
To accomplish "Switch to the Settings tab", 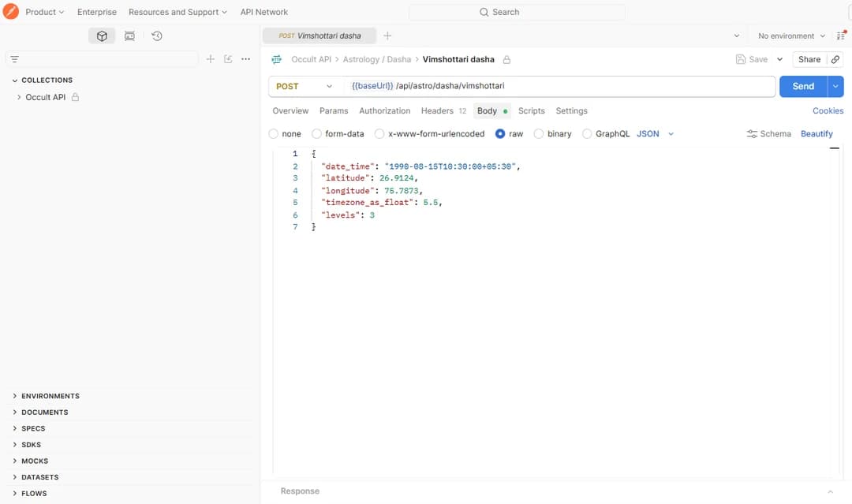I will (x=572, y=110).
